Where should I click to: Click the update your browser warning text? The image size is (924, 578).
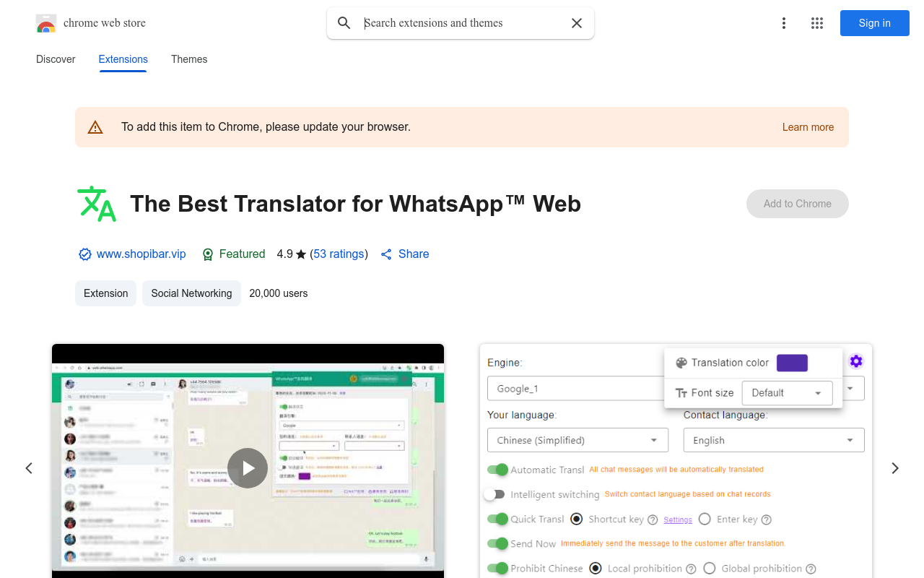(266, 127)
